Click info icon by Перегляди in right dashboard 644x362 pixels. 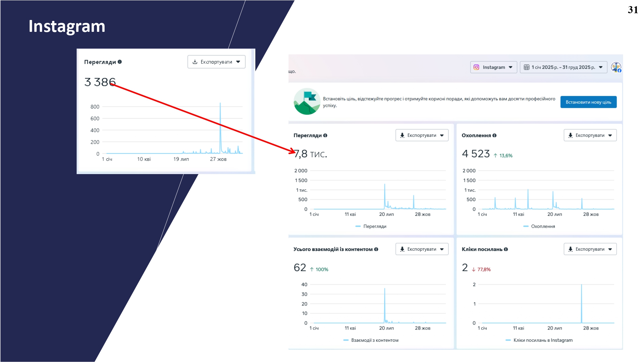pyautogui.click(x=325, y=135)
